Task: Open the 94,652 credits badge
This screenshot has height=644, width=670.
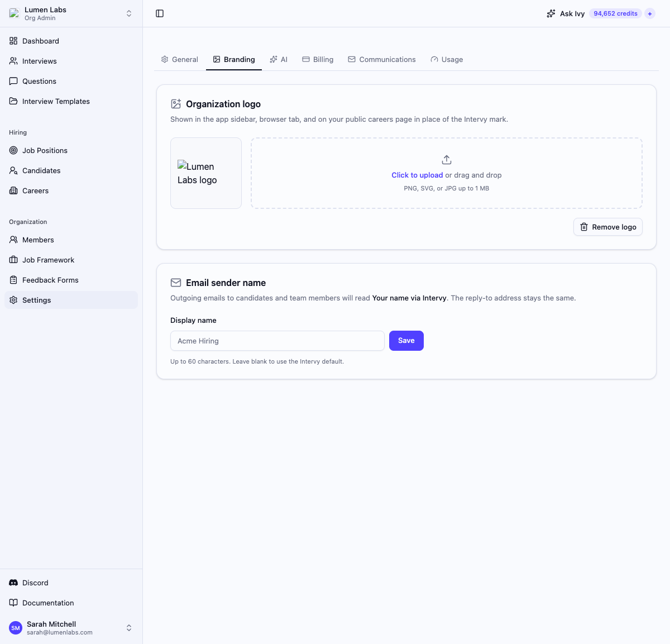Action: pyautogui.click(x=615, y=13)
